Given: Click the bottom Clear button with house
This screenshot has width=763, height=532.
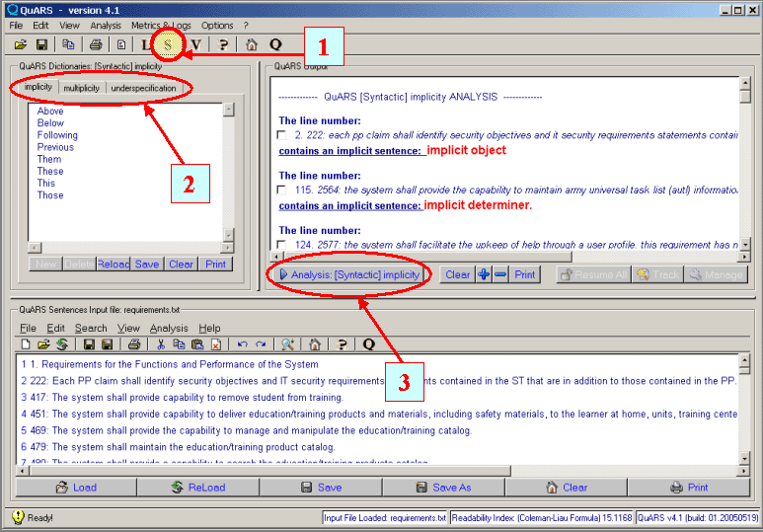Looking at the screenshot, I should (x=567, y=488).
